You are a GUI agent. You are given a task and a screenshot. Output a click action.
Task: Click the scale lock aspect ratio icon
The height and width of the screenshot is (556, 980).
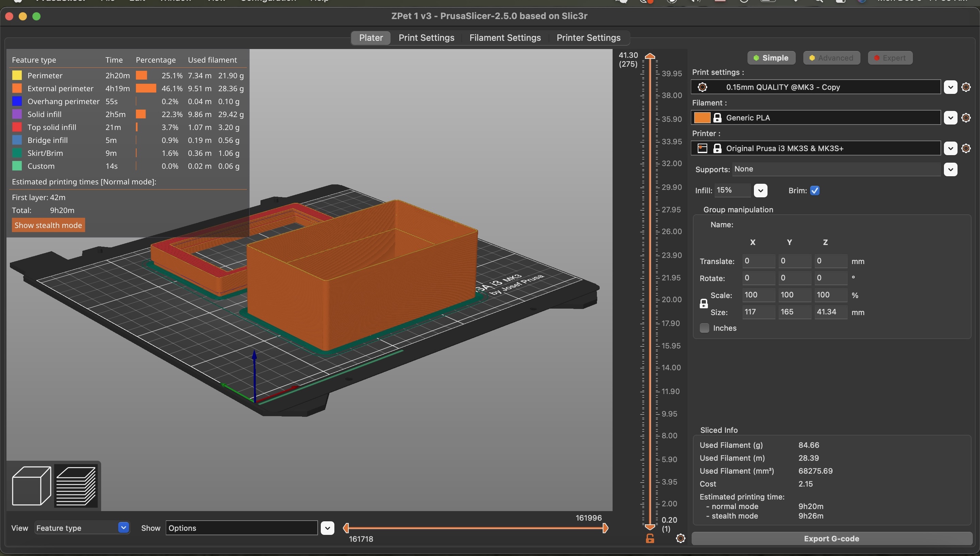point(704,304)
